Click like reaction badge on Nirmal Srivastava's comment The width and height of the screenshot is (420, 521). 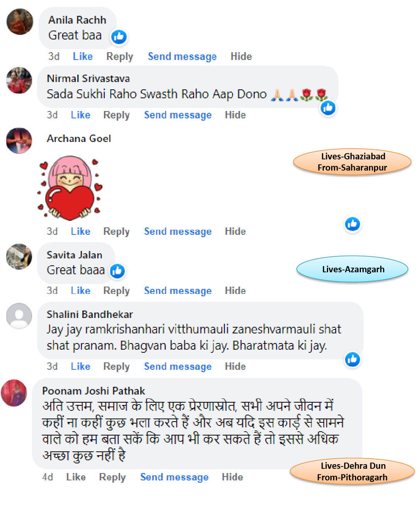click(328, 108)
